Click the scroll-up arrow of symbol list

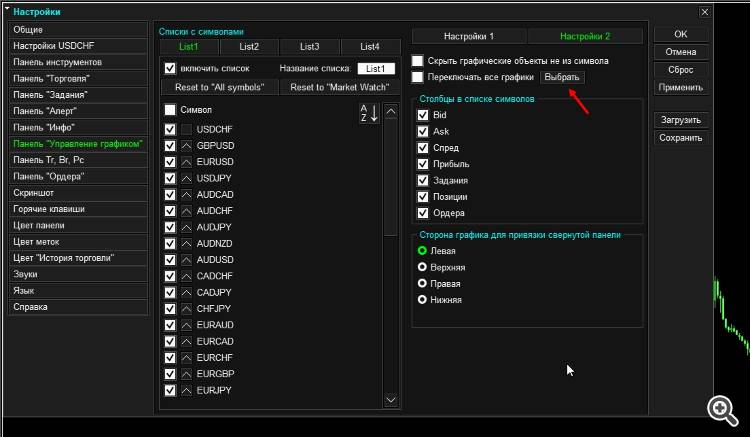click(391, 111)
